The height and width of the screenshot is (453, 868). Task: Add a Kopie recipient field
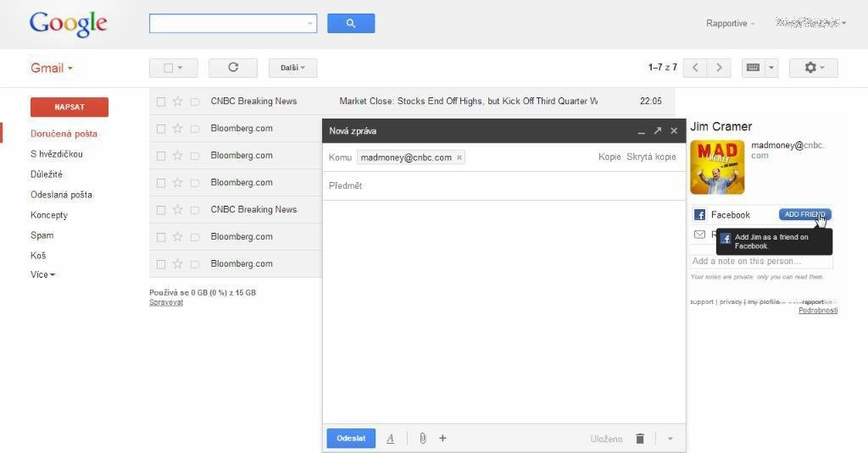click(x=609, y=157)
